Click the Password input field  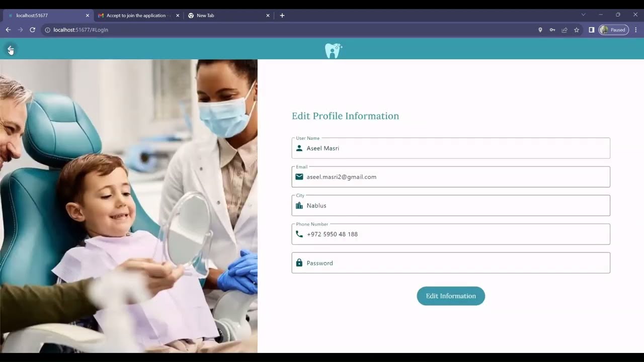pyautogui.click(x=451, y=263)
